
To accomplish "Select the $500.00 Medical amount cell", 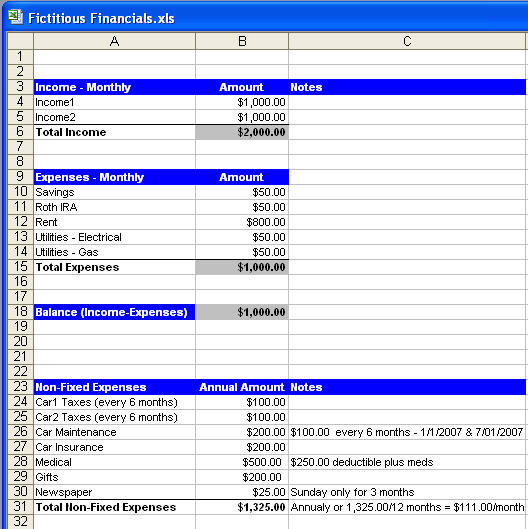I will [x=242, y=462].
